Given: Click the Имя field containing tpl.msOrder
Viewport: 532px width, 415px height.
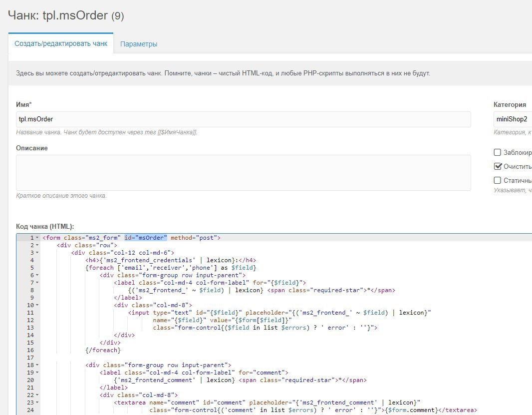Looking at the screenshot, I should point(243,119).
